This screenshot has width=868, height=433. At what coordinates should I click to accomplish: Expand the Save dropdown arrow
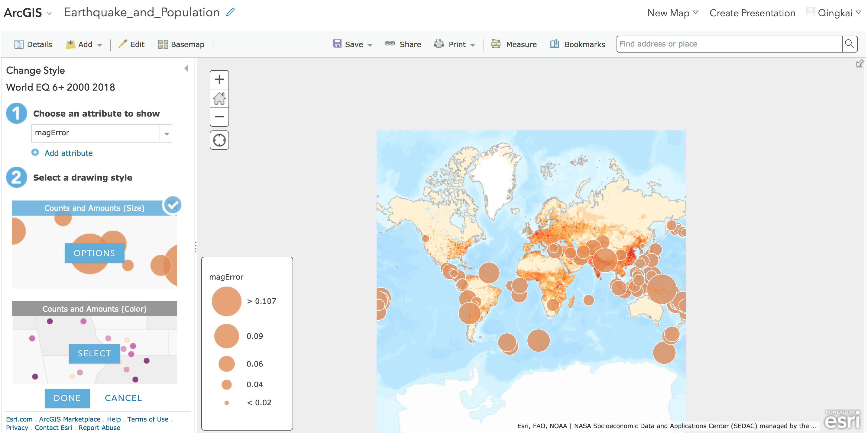370,45
